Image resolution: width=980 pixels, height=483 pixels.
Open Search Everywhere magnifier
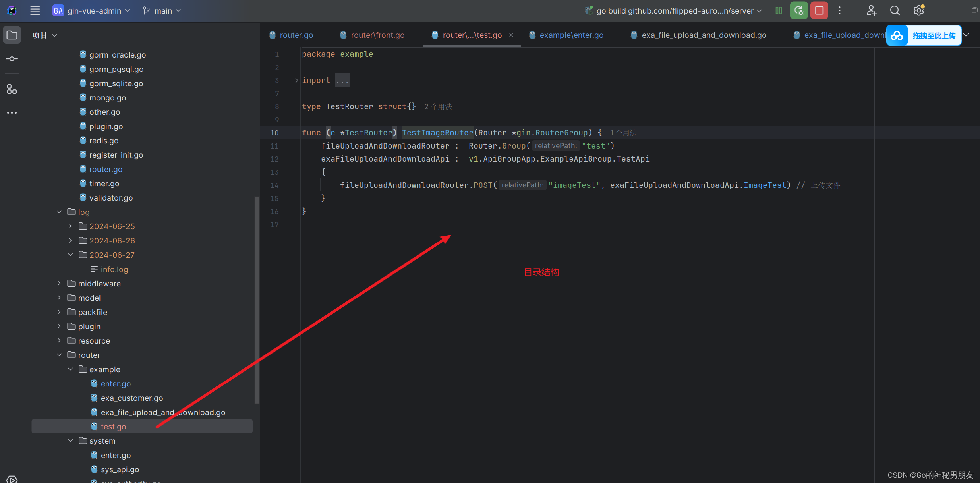(895, 10)
